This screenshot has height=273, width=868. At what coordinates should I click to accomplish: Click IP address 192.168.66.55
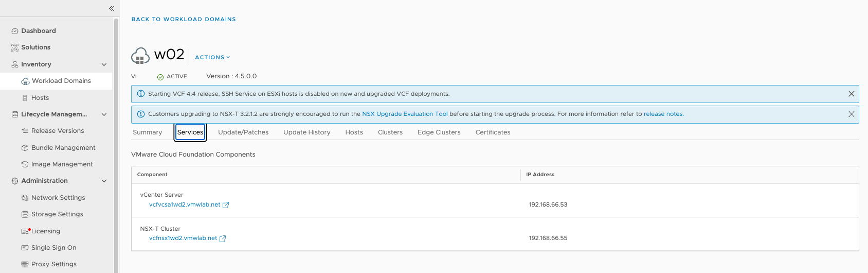pyautogui.click(x=548, y=238)
